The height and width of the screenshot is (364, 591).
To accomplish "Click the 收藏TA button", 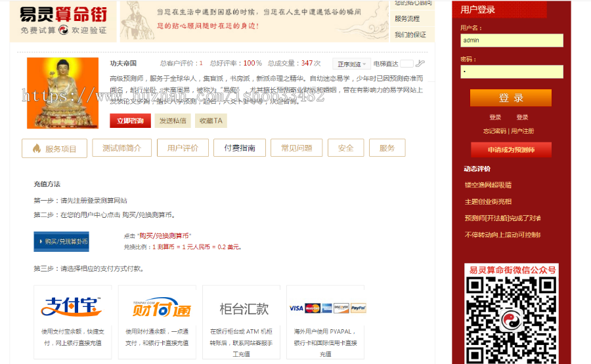I will point(211,121).
